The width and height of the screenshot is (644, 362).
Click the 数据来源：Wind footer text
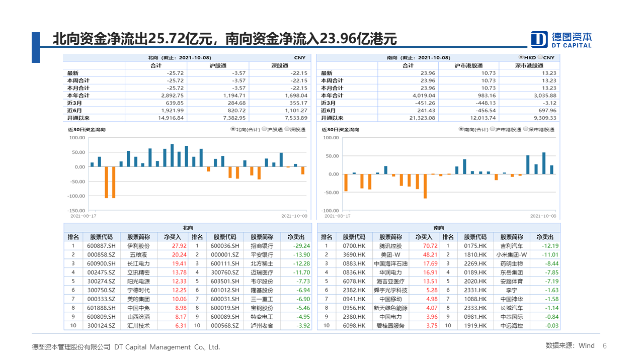[x=570, y=346]
